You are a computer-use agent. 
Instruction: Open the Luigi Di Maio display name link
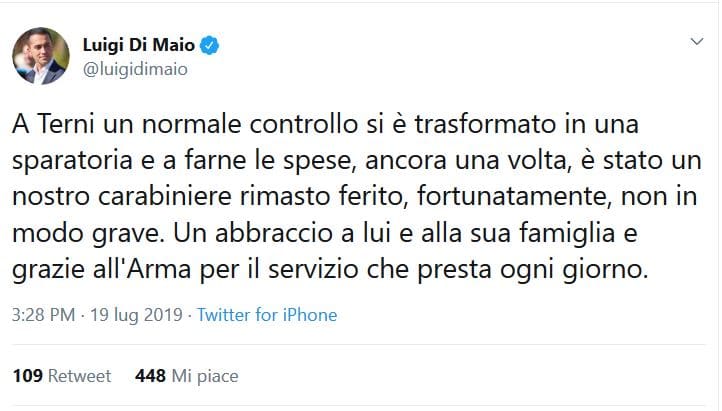tap(136, 46)
